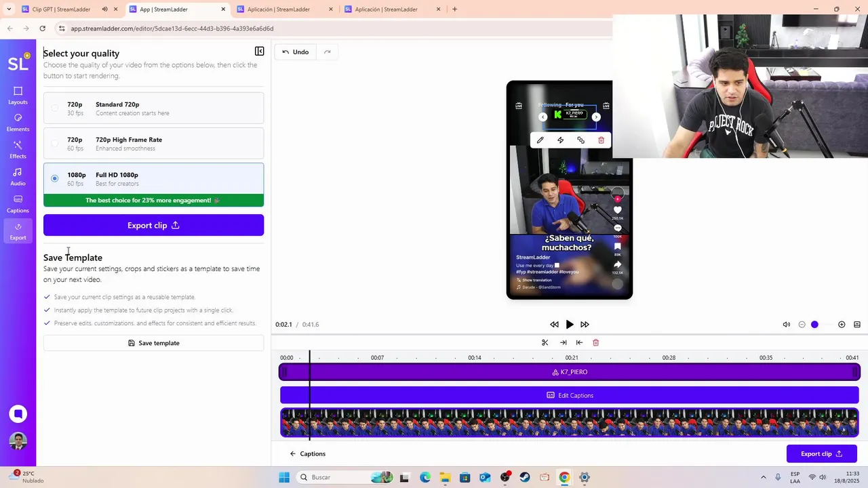Open the Windows Start menu

[284, 478]
